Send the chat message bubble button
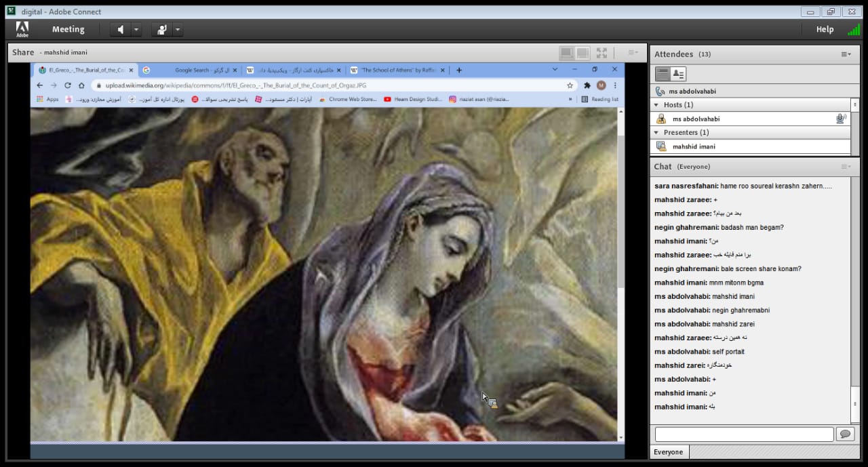The height and width of the screenshot is (467, 868). coord(845,434)
